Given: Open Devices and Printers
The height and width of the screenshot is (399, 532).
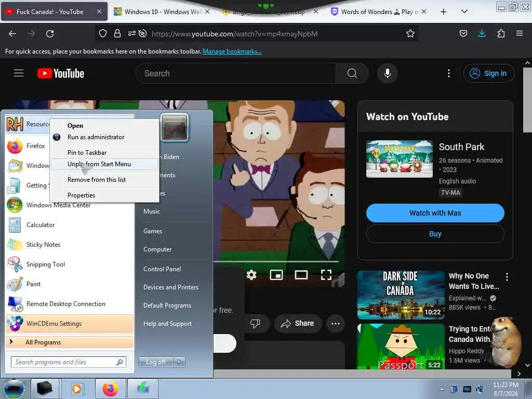Looking at the screenshot, I should [171, 287].
